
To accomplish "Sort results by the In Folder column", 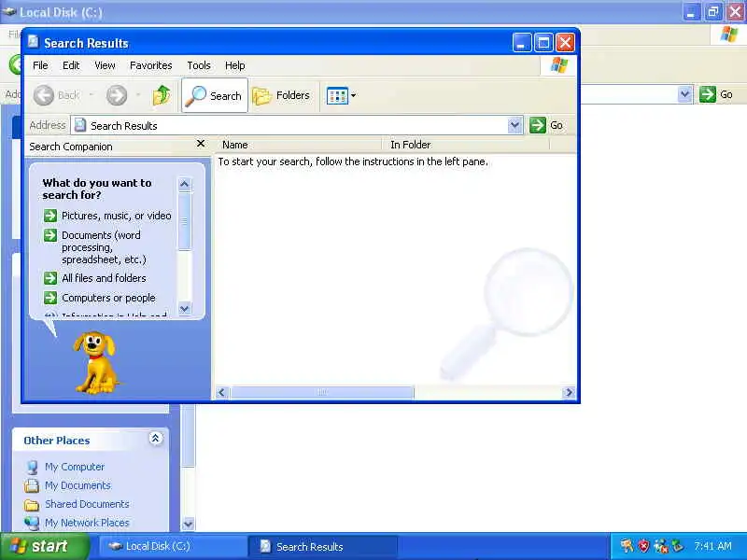I will click(465, 145).
